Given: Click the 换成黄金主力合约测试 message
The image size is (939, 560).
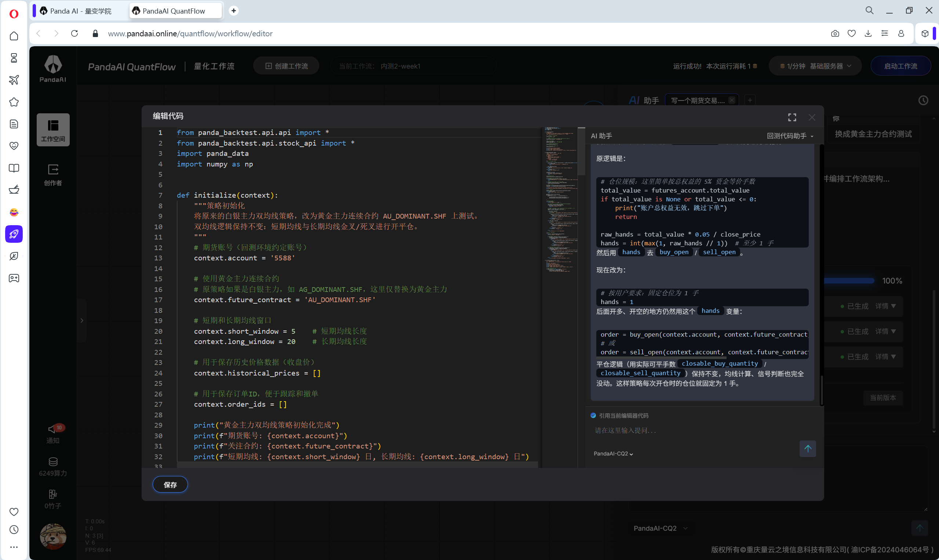Looking at the screenshot, I should point(873,134).
